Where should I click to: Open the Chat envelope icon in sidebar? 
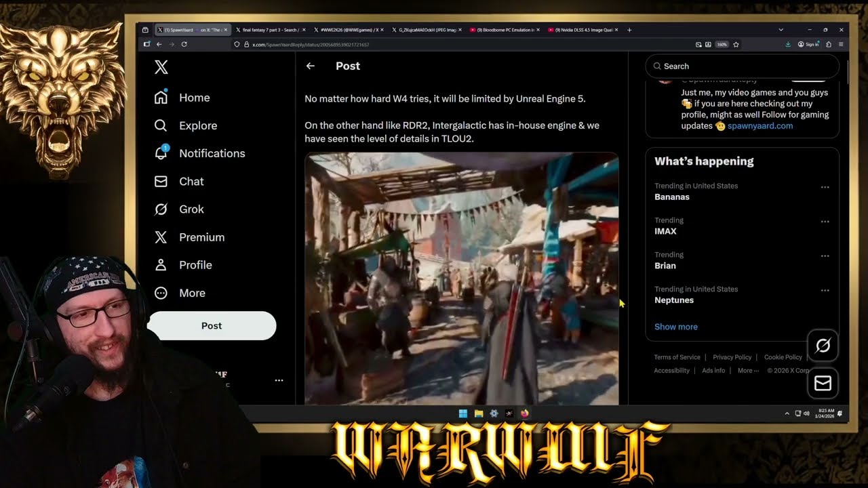tap(161, 182)
